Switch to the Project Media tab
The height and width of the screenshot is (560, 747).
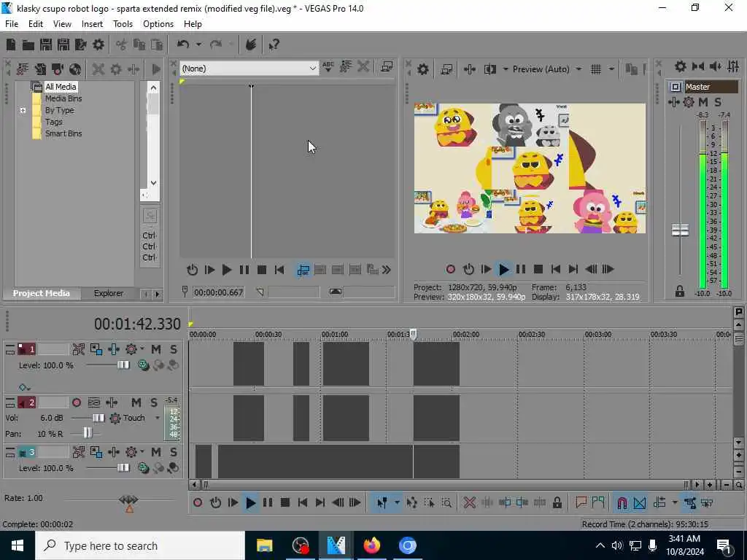point(41,293)
